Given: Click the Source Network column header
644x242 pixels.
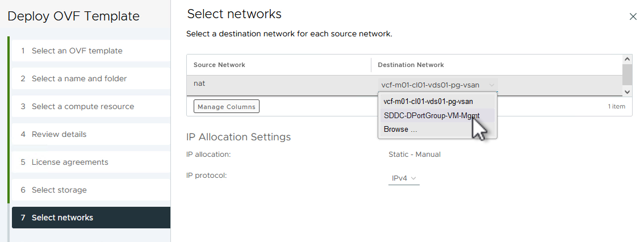Looking at the screenshot, I should (219, 65).
